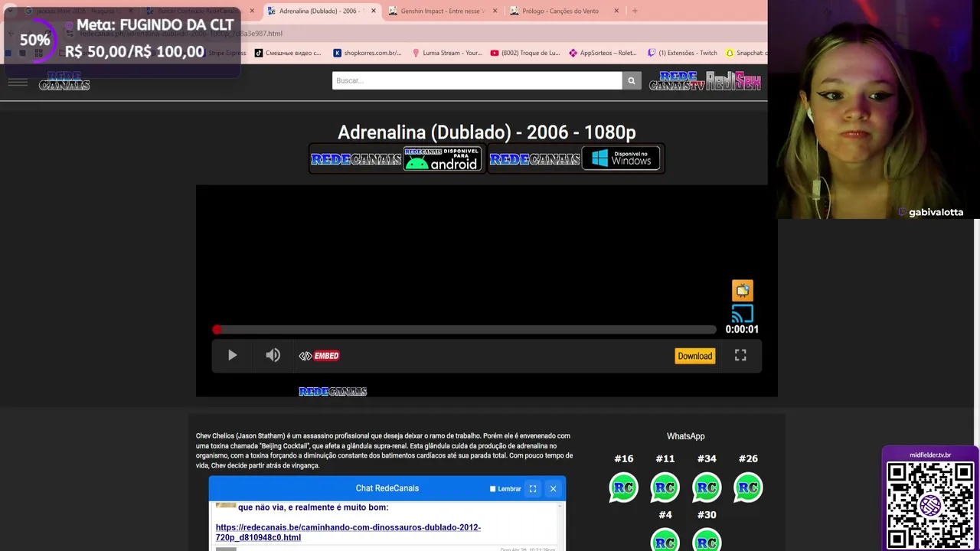Screen dimensions: 980x551
Task: Click the yellow Download button
Action: coord(694,356)
